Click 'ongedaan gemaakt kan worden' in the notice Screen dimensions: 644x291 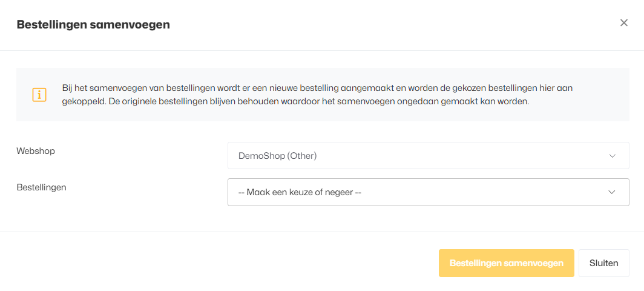coord(471,101)
